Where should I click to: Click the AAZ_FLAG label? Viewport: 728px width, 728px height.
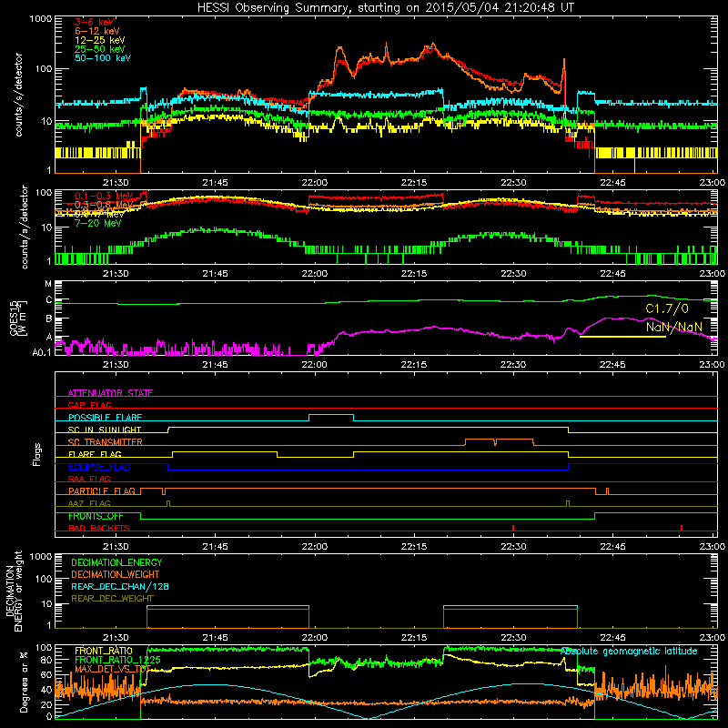click(x=89, y=503)
